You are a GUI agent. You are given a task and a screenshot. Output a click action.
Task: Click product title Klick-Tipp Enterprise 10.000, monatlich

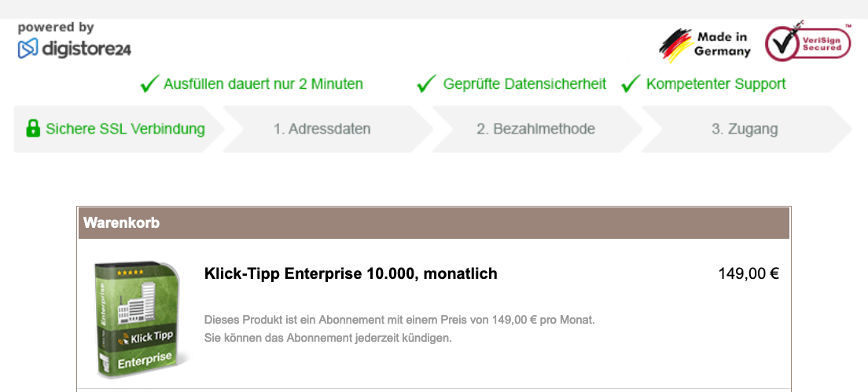(351, 273)
